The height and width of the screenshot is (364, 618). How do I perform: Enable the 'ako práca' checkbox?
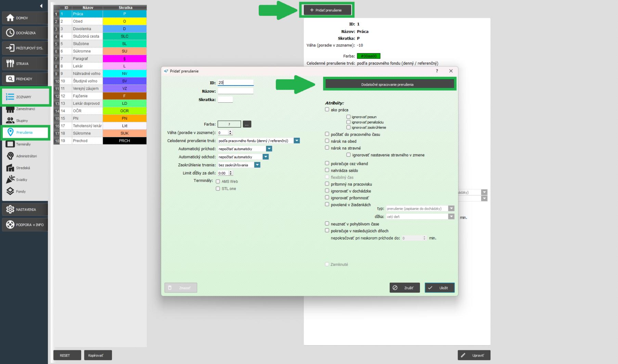pyautogui.click(x=327, y=109)
